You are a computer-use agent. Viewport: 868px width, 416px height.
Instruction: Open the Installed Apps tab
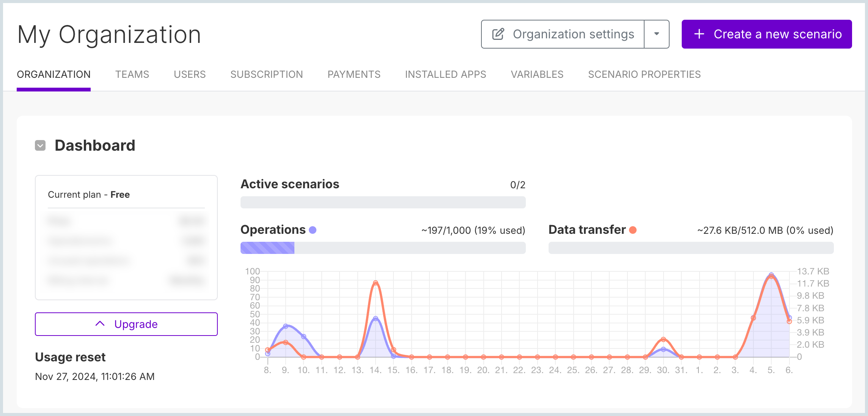tap(445, 74)
